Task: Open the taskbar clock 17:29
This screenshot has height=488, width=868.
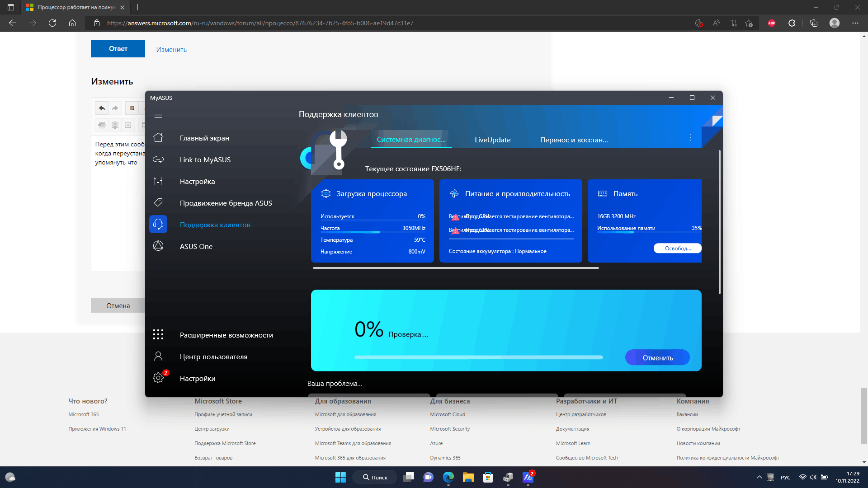Action: click(x=847, y=477)
